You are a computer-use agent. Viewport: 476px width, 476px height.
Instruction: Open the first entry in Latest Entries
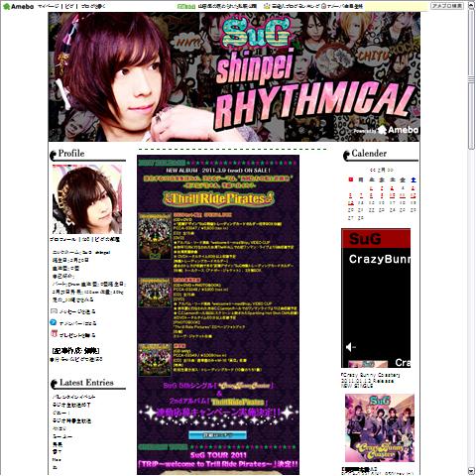(x=74, y=397)
